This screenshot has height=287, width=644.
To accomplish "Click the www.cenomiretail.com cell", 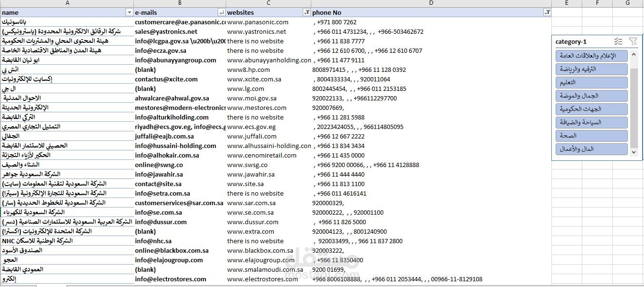I will (269, 155).
